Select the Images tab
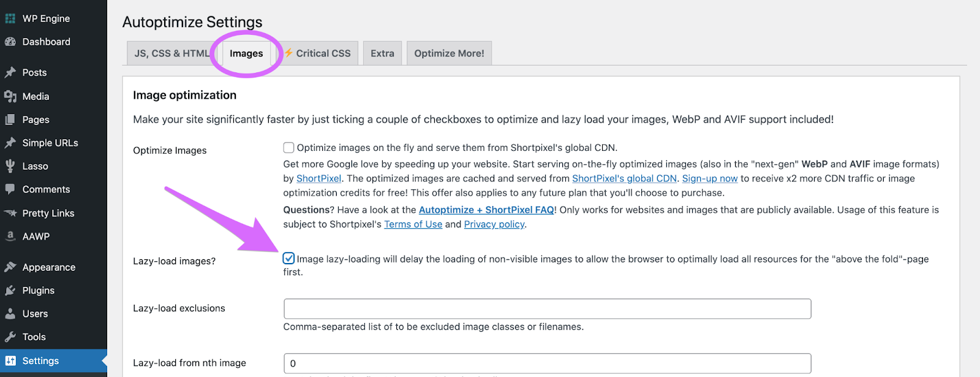980x377 pixels. (x=246, y=53)
